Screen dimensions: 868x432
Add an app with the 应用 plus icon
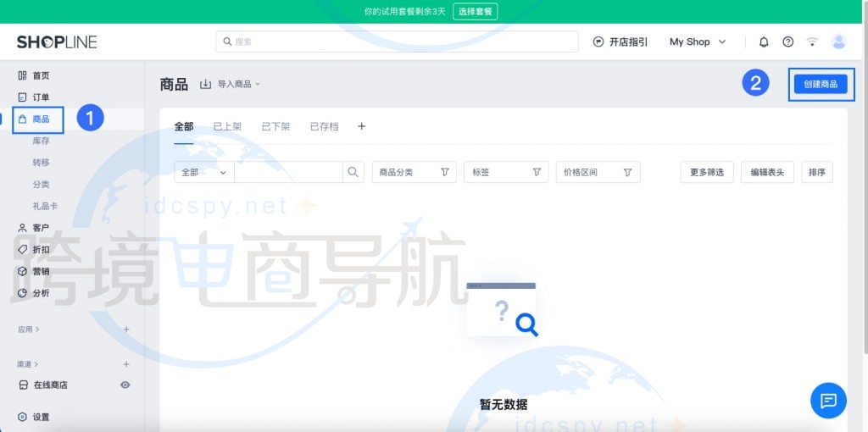[x=126, y=330]
